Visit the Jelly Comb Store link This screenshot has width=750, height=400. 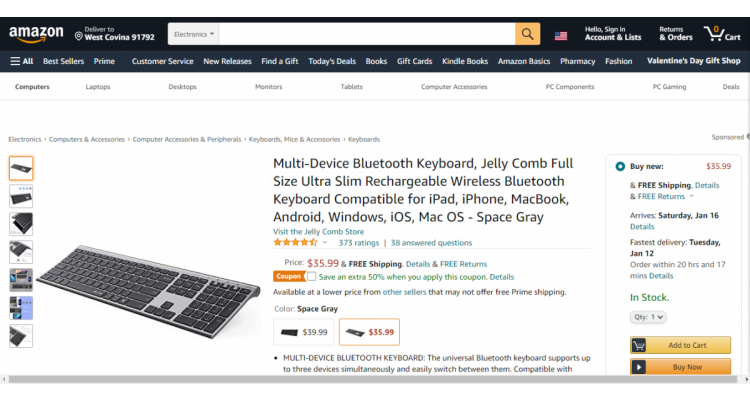[x=319, y=232]
